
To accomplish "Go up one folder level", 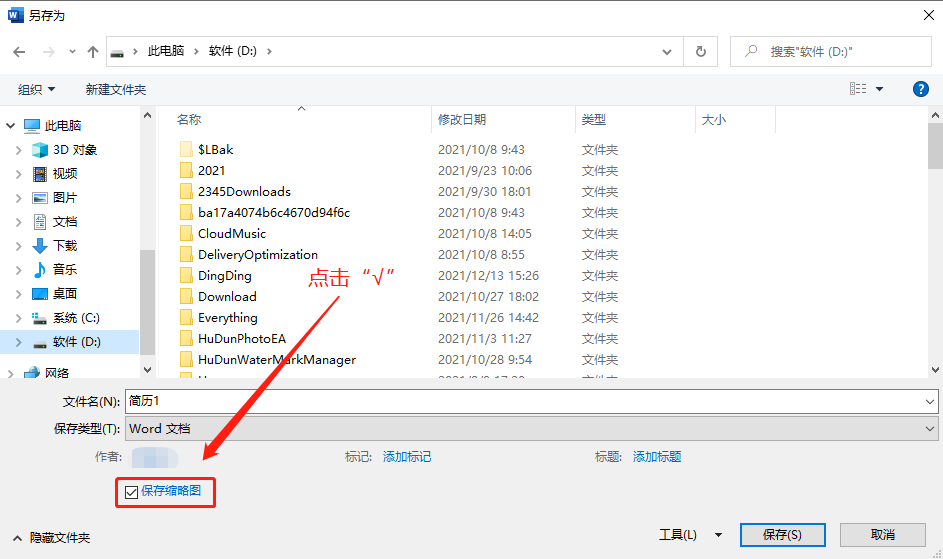I will [93, 52].
